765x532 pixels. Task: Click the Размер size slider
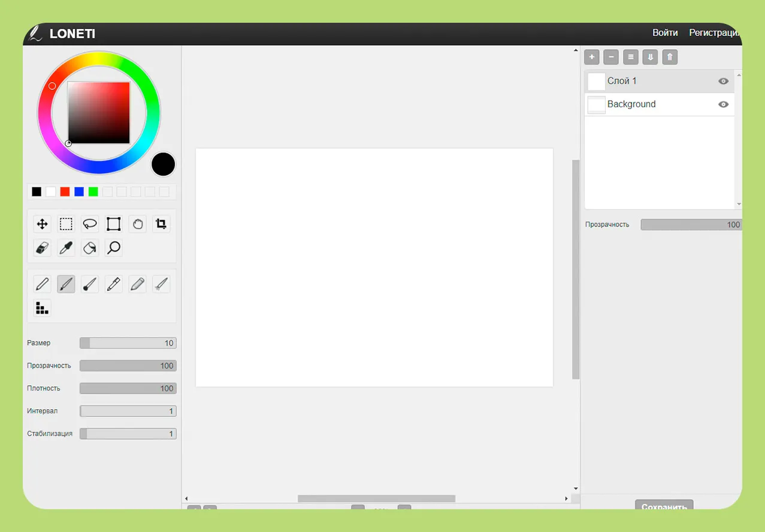click(x=128, y=343)
